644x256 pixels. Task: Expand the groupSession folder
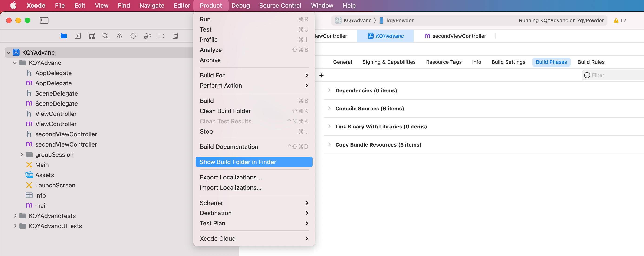[22, 154]
